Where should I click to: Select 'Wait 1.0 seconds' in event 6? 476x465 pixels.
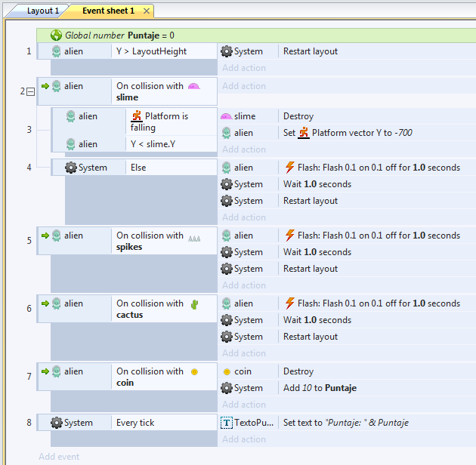point(317,320)
